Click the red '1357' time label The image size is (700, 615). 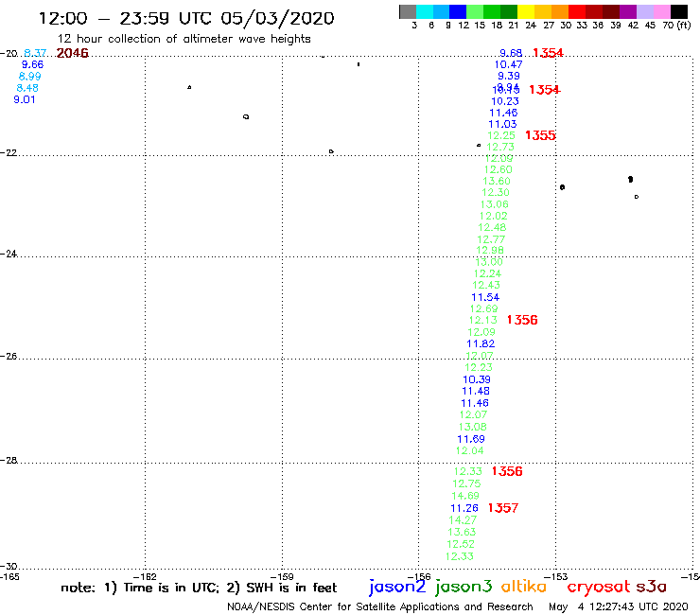503,508
